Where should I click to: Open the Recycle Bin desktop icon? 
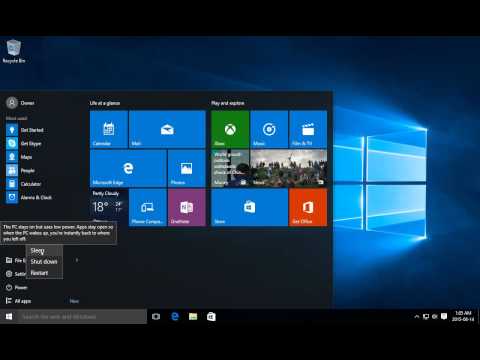pyautogui.click(x=14, y=52)
